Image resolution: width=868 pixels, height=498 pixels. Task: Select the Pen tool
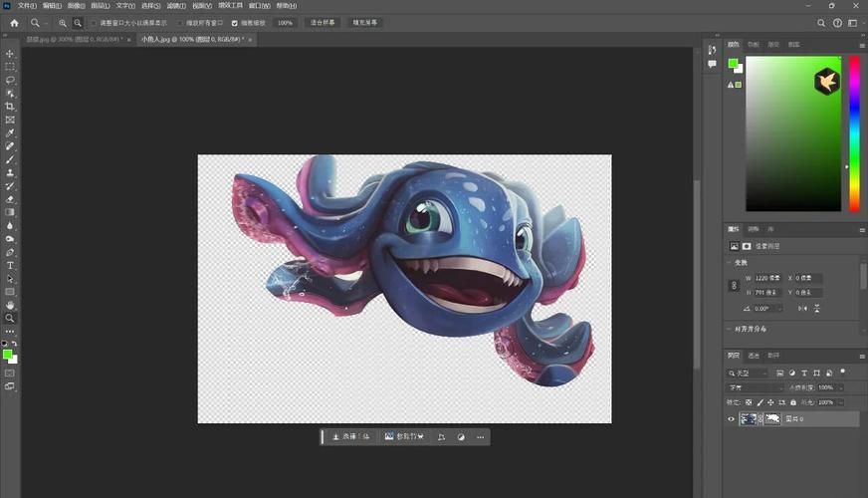coord(10,252)
